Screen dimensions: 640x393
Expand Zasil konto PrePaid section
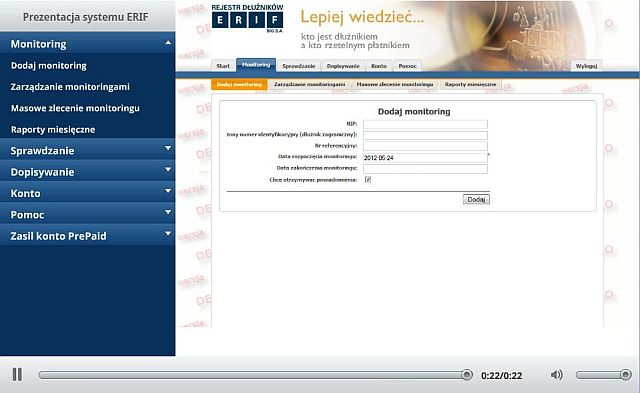click(x=168, y=234)
